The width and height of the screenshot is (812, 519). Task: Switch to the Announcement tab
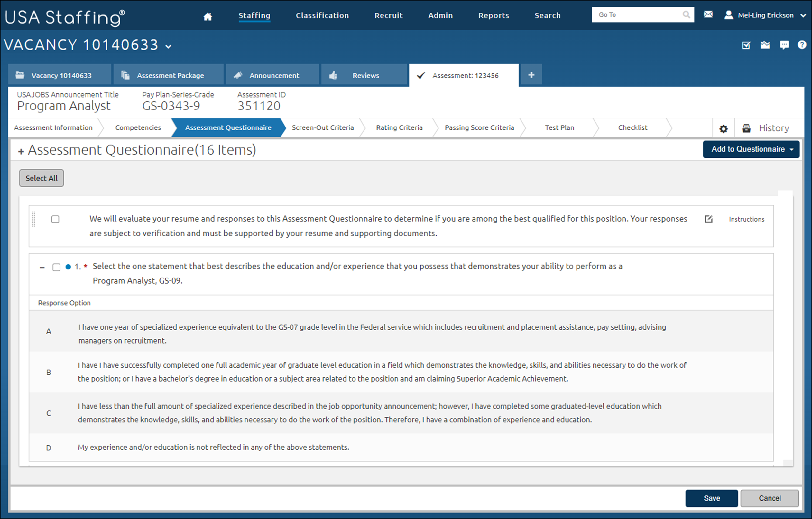(x=272, y=75)
